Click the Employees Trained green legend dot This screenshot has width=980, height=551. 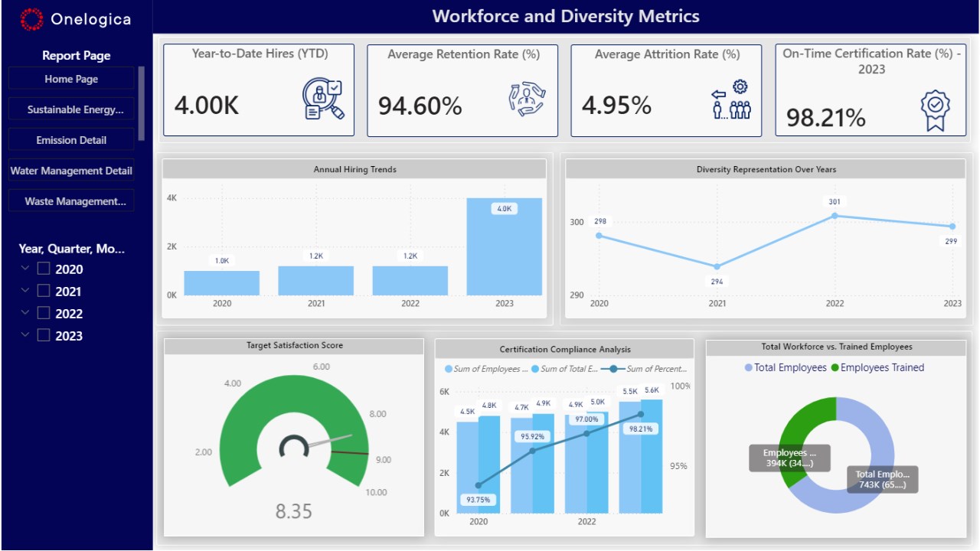835,367
